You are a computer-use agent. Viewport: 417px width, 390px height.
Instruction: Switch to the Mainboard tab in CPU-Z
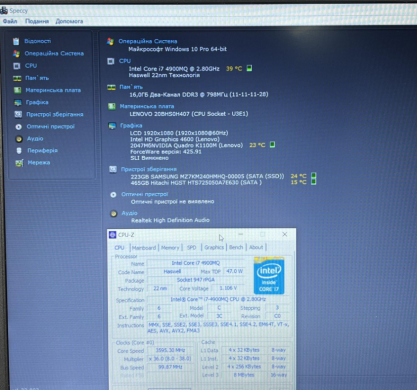coord(144,248)
